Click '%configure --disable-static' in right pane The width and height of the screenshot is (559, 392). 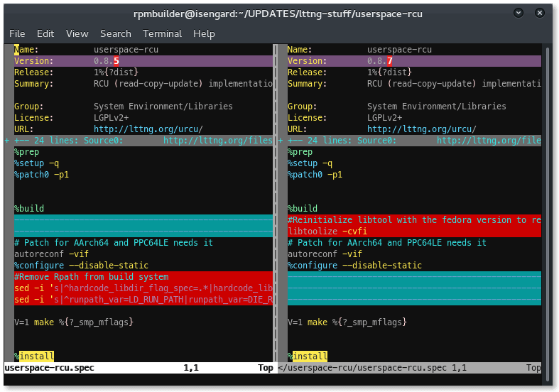click(x=354, y=266)
